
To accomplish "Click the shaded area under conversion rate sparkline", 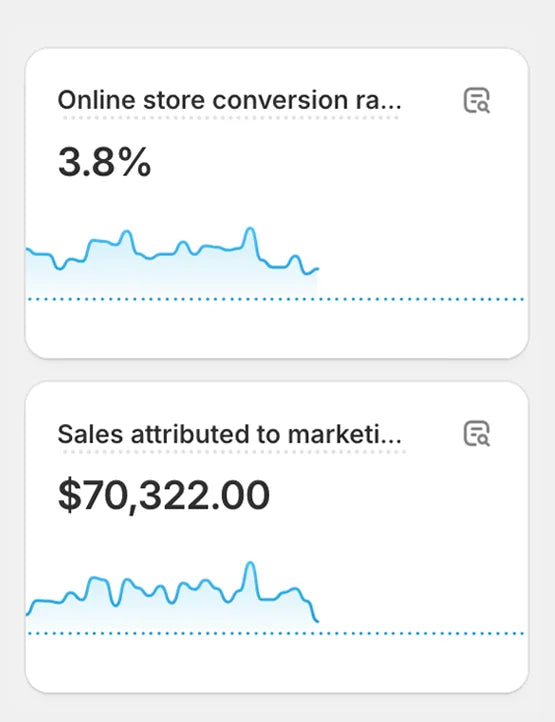I will click(x=170, y=276).
